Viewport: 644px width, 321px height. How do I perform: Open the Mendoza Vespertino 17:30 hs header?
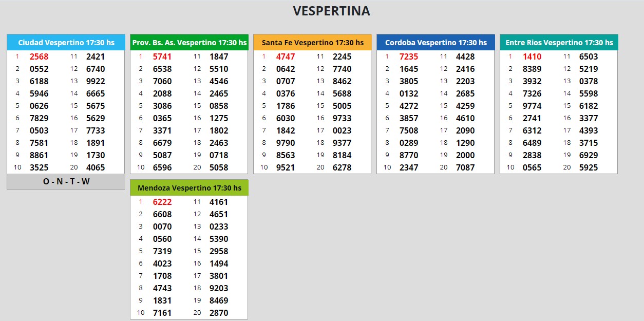[x=189, y=188]
